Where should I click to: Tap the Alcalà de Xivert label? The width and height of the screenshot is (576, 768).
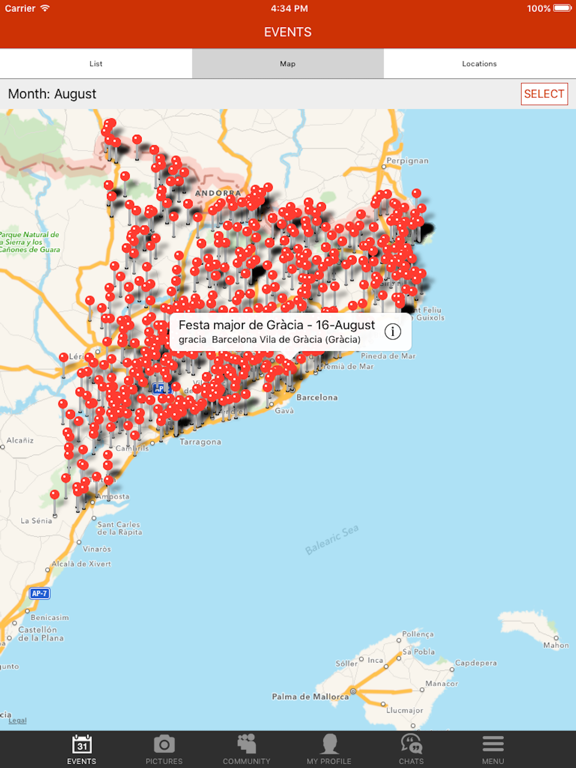tap(81, 564)
